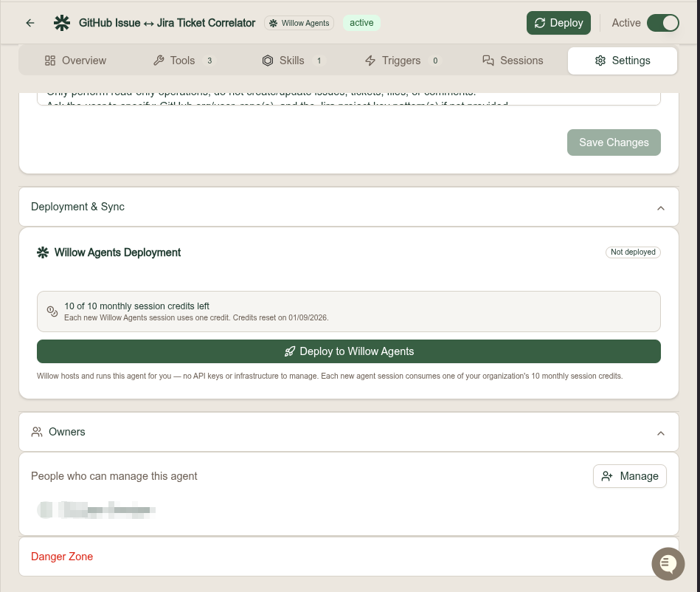Toggle the Active switch off
Image resolution: width=700 pixels, height=592 pixels.
[x=662, y=23]
